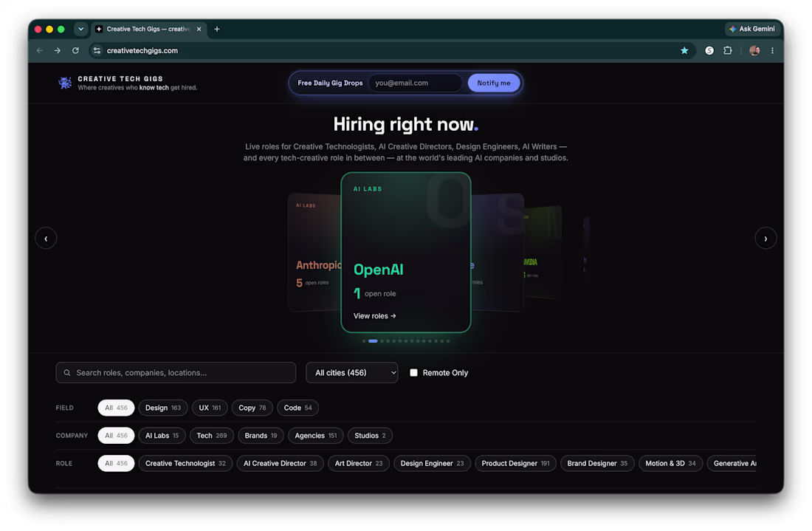The height and width of the screenshot is (531, 812).
Task: Open the extensions puzzle icon
Action: 728,51
